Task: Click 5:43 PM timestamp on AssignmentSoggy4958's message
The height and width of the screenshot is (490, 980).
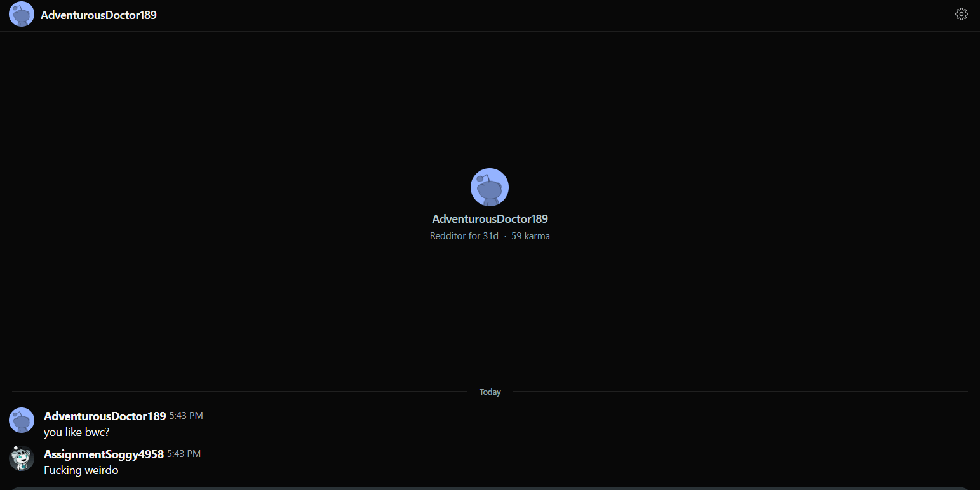Action: tap(184, 454)
